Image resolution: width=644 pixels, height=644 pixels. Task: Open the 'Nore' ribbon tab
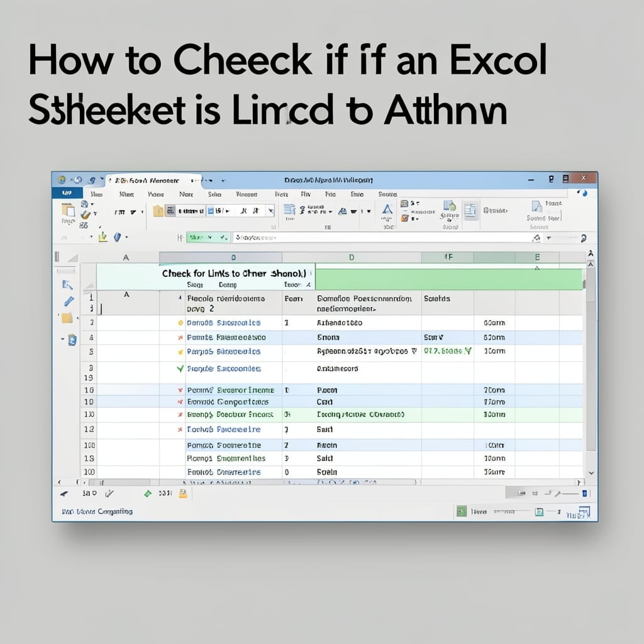click(x=186, y=194)
